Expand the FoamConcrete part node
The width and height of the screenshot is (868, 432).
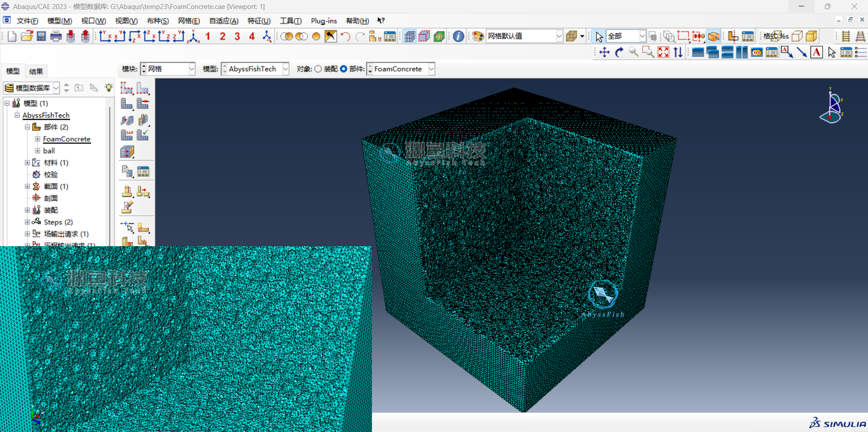(38, 139)
